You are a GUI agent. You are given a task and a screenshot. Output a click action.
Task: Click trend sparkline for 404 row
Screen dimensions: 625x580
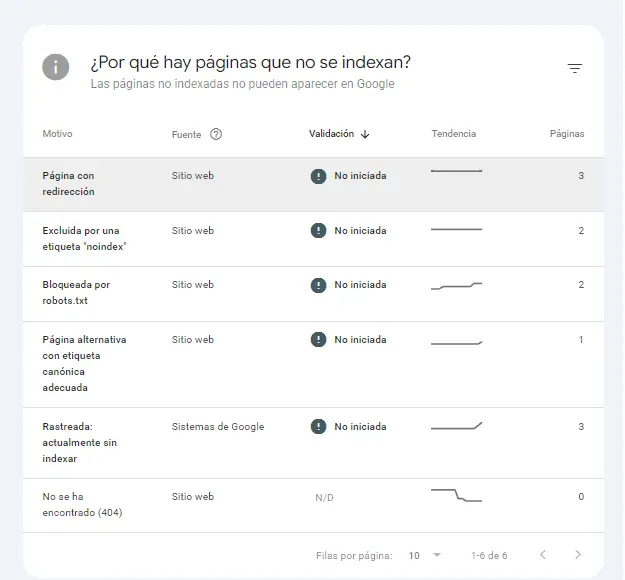[456, 495]
